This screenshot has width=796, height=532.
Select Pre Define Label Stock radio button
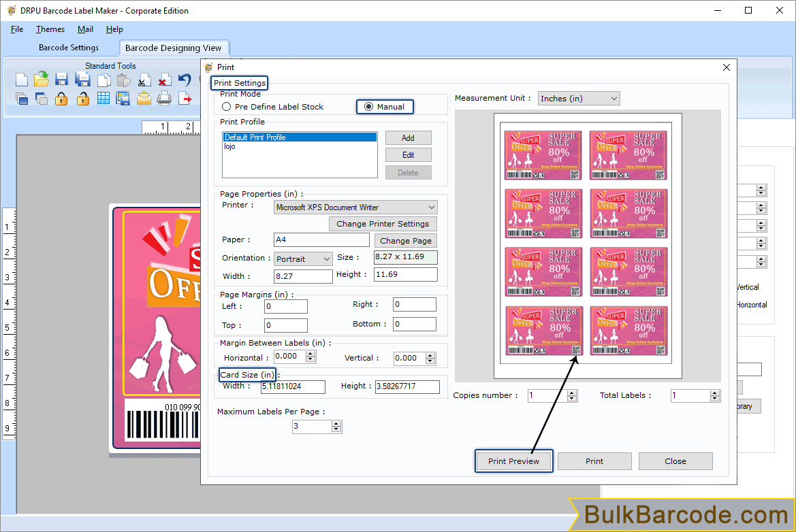point(227,107)
